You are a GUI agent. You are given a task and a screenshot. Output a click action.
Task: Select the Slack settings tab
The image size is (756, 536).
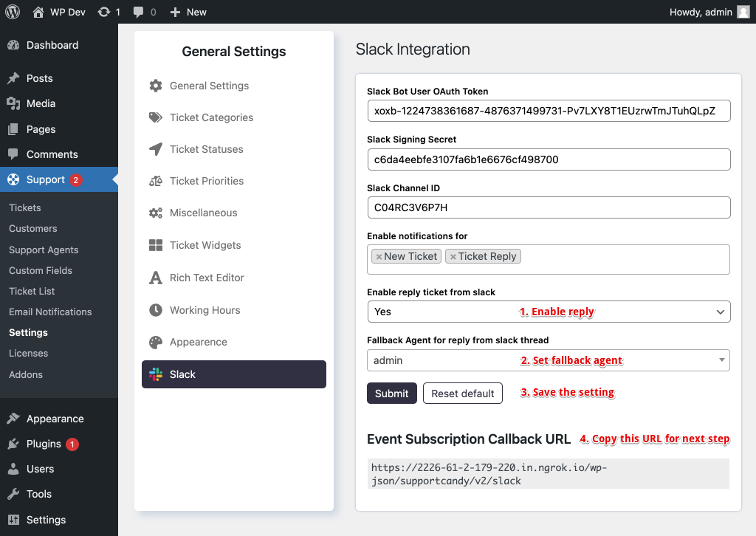[x=234, y=374]
